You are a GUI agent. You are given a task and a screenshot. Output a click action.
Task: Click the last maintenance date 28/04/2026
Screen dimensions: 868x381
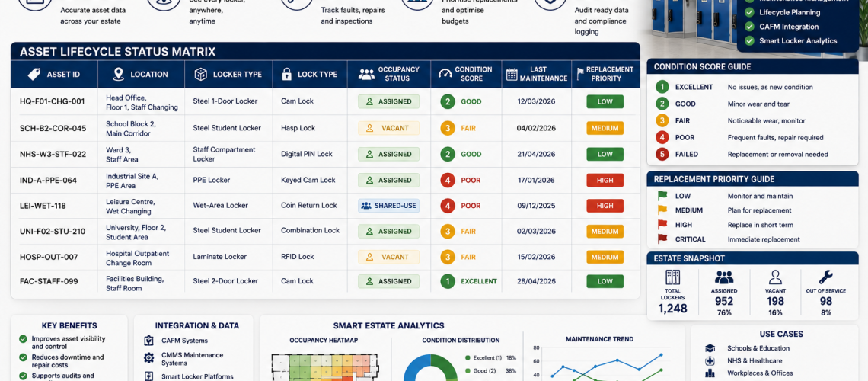(x=536, y=281)
